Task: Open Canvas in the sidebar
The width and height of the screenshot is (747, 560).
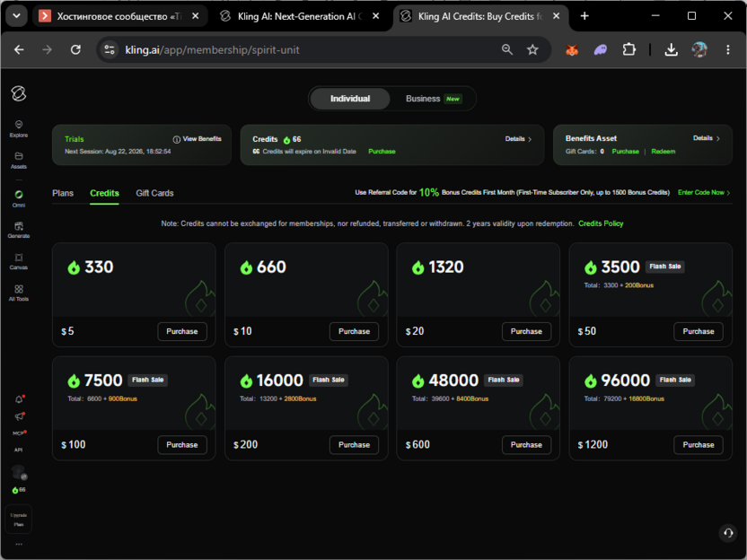Action: (19, 261)
